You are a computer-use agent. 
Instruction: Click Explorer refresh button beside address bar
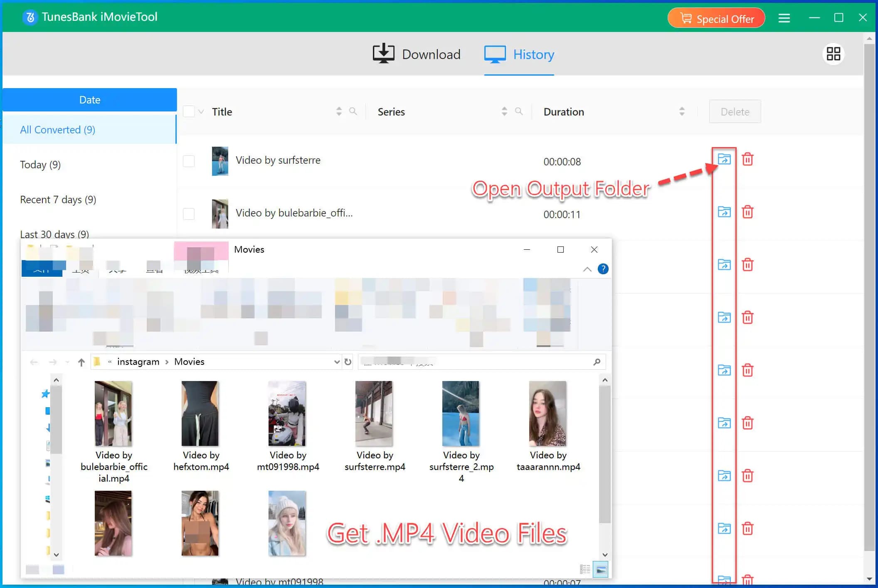pyautogui.click(x=348, y=362)
